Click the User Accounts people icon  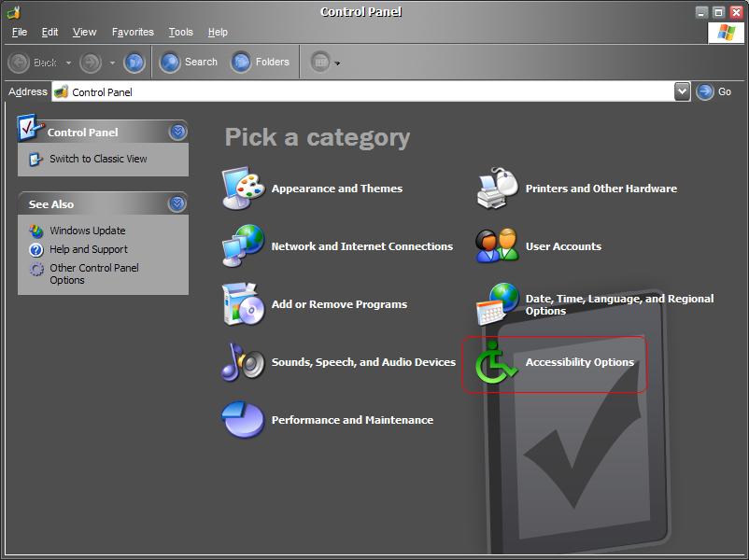497,245
